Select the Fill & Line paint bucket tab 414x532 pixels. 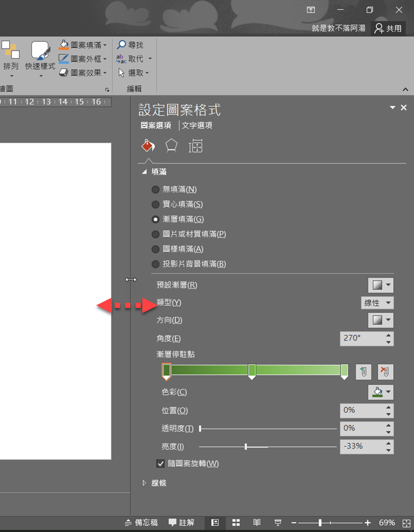tap(148, 146)
